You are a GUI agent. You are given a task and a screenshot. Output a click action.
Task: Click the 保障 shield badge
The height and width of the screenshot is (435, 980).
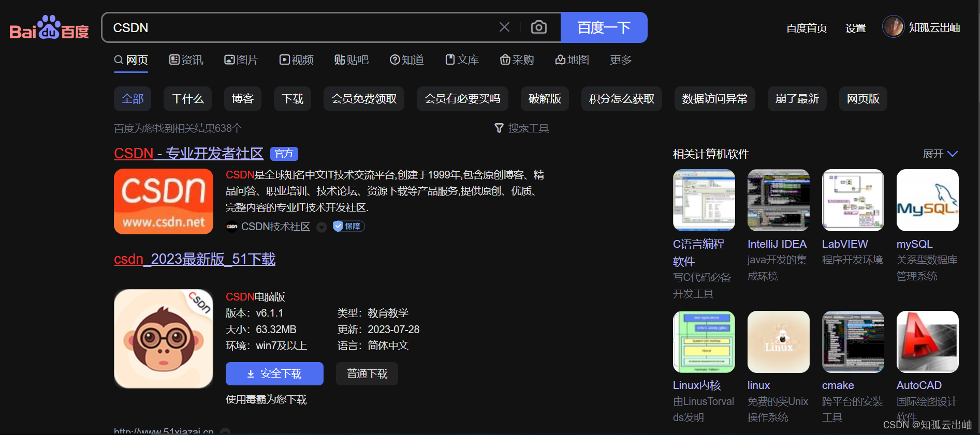click(x=349, y=226)
